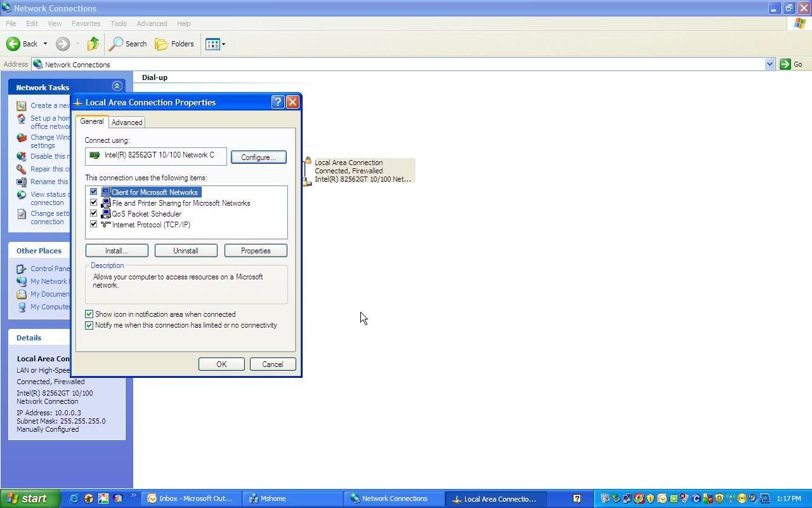Open the View menu
812x508 pixels.
(55, 23)
